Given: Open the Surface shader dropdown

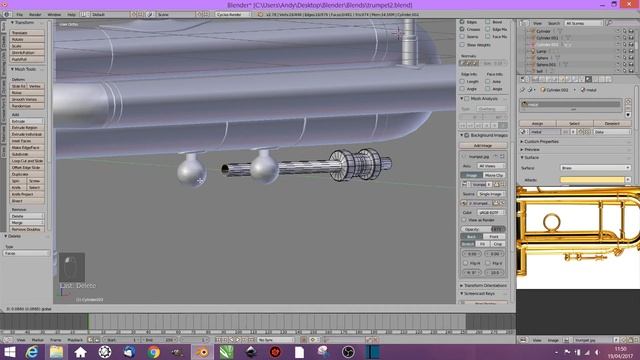Looking at the screenshot, I should pyautogui.click(x=595, y=168).
